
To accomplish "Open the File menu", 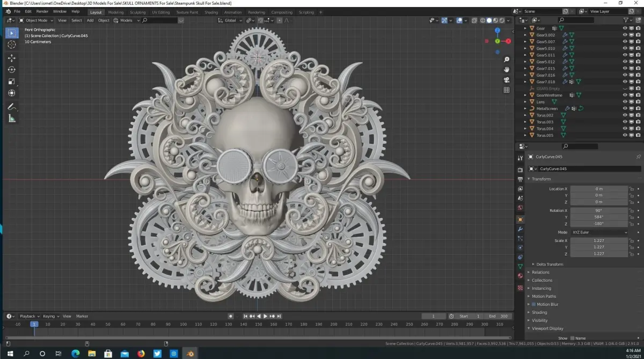I will click(17, 11).
